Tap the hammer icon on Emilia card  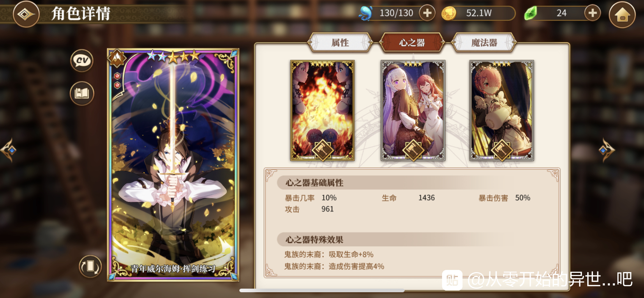[413, 150]
